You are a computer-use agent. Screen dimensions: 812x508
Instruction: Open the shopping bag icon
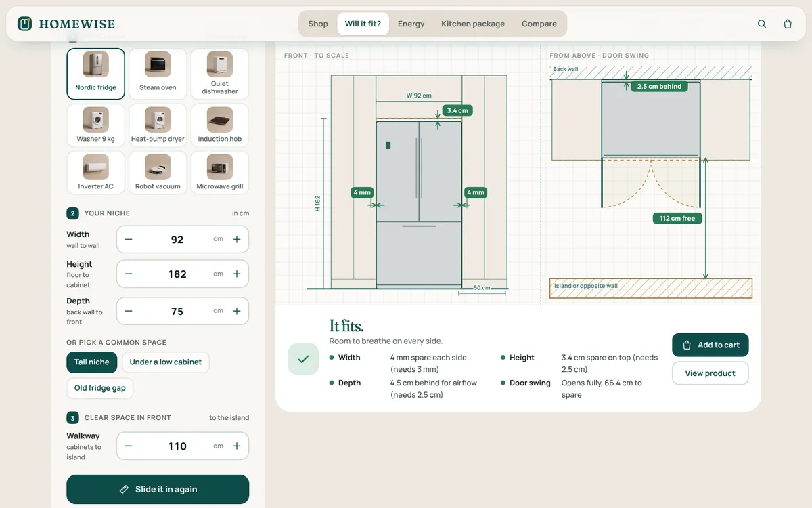click(788, 24)
